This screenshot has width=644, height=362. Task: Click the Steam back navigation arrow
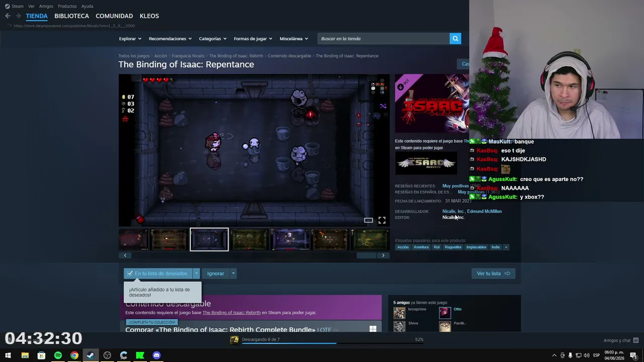(8, 16)
